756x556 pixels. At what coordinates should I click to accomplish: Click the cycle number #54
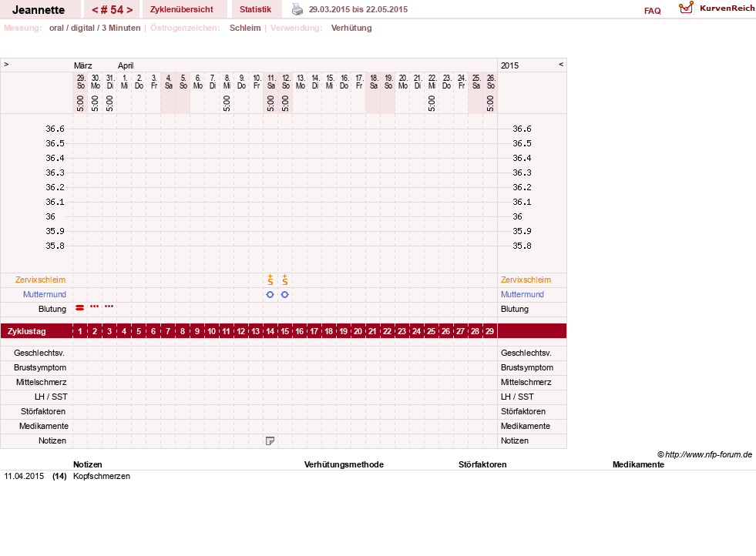pyautogui.click(x=112, y=10)
